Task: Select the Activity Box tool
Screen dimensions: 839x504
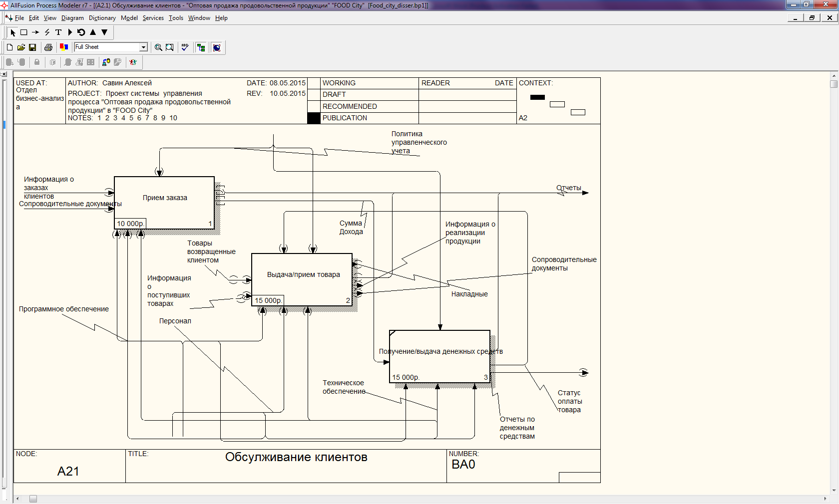Action: 23,32
